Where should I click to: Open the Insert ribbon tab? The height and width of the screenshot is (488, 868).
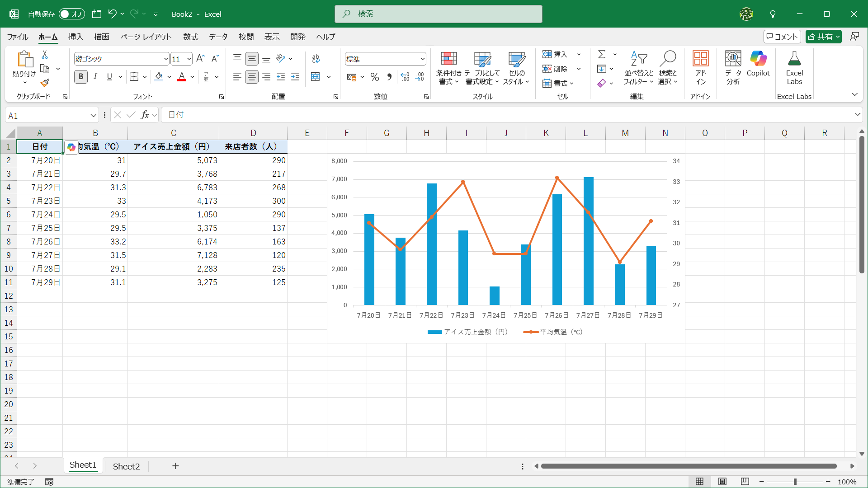point(75,37)
